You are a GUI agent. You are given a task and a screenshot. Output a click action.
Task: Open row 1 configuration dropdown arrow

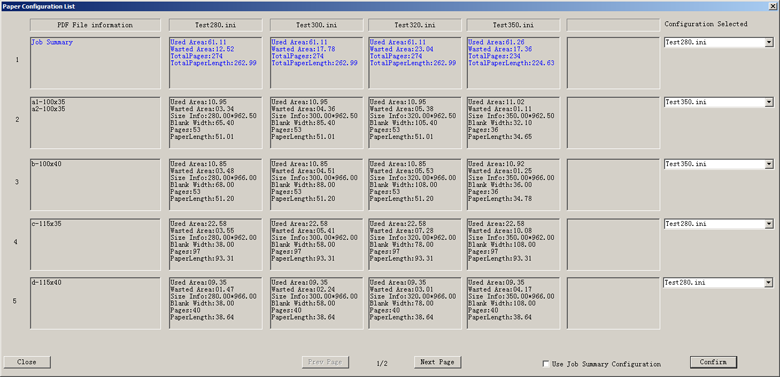tap(769, 43)
